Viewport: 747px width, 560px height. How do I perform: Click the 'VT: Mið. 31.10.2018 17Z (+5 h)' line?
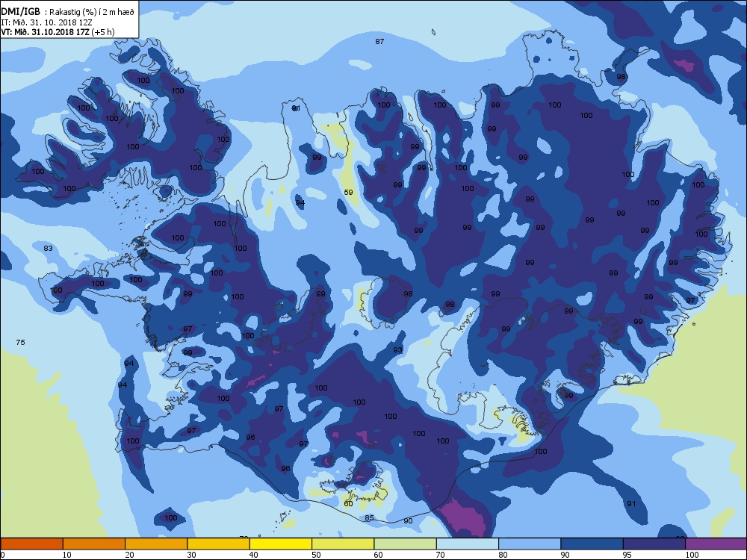point(58,32)
